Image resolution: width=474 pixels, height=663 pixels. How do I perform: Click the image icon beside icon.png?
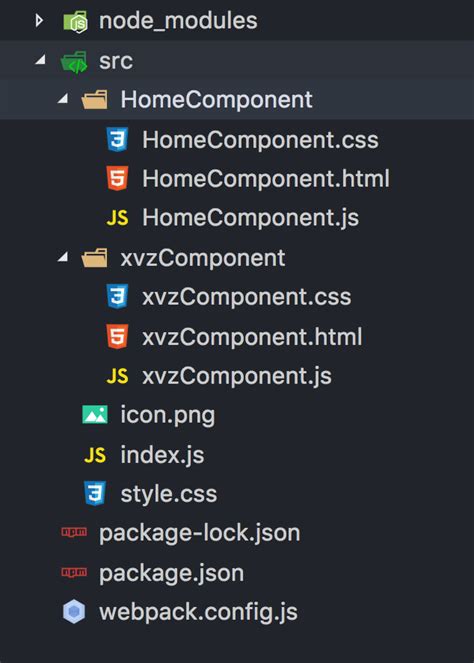[95, 415]
